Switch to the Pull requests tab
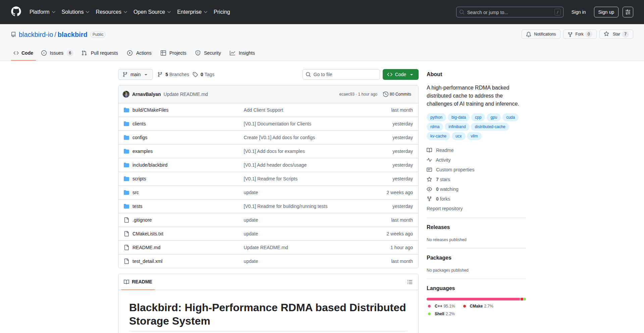644x333 pixels. tap(100, 53)
